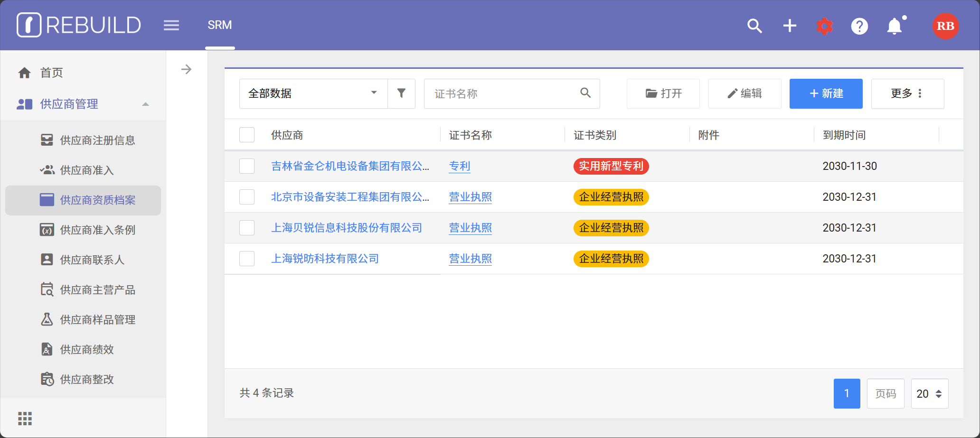Open the app grid icon at sidebar bottom

click(25, 419)
